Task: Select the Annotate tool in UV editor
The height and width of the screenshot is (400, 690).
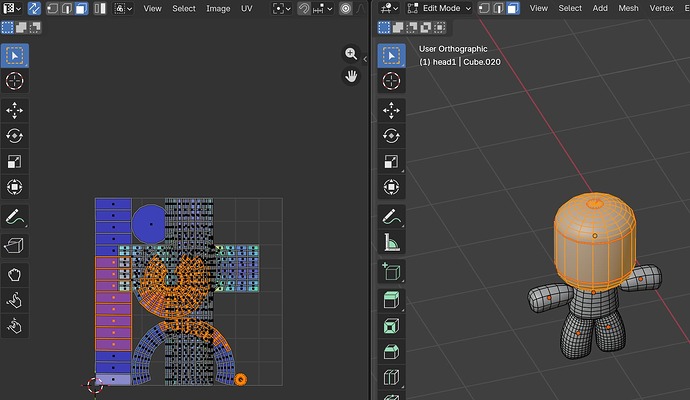Action: (x=15, y=217)
